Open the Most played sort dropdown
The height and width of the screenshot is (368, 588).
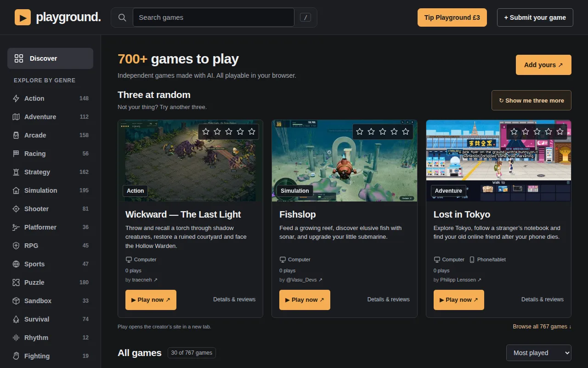539,353
